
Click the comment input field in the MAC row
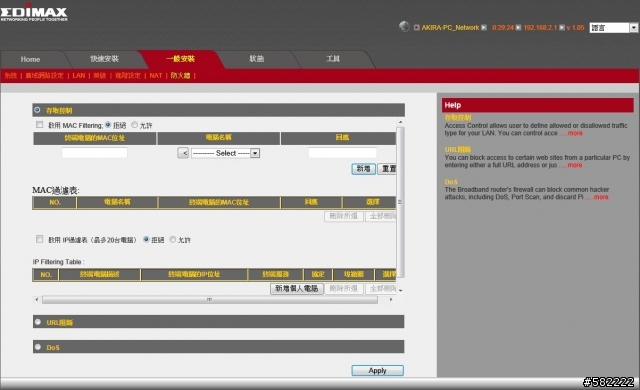click(x=342, y=153)
